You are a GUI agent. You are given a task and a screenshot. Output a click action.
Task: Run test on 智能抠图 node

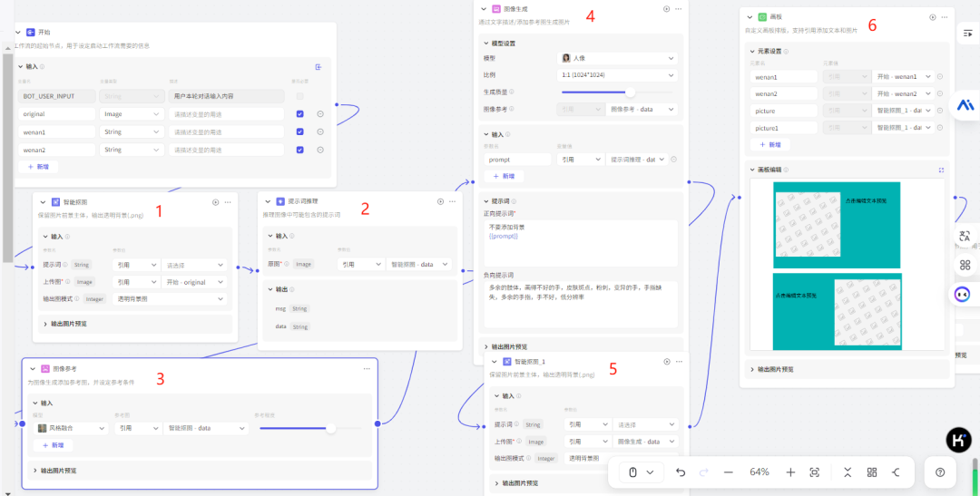(216, 202)
